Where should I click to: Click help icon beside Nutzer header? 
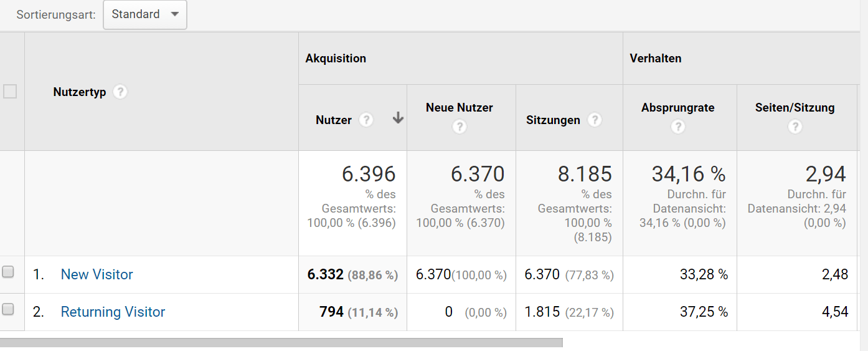point(366,120)
